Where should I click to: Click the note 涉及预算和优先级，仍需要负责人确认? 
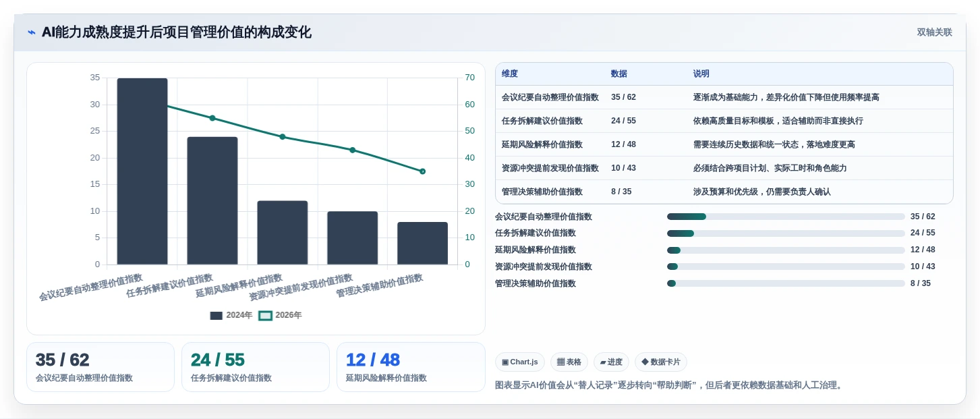pos(762,192)
